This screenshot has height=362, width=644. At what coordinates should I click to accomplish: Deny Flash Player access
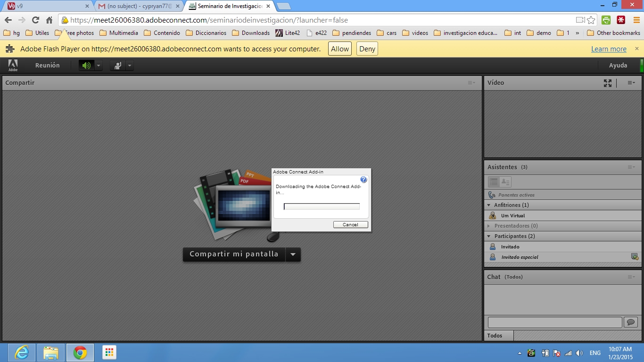367,49
